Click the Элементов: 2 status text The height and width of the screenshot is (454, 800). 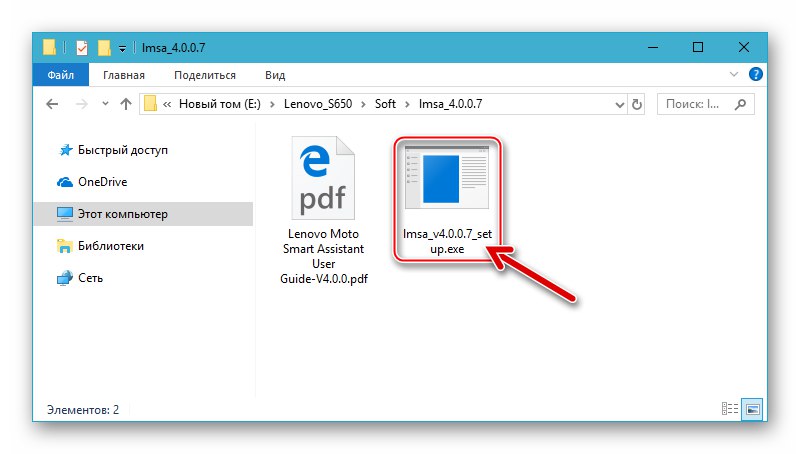[x=83, y=410]
